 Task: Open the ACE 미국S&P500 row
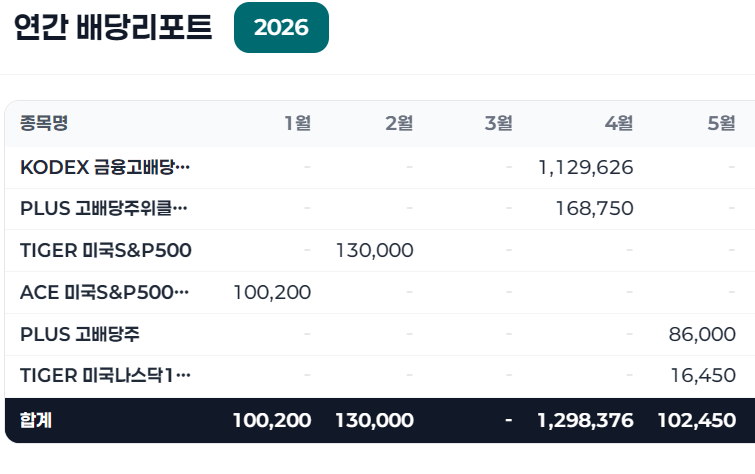(380, 292)
